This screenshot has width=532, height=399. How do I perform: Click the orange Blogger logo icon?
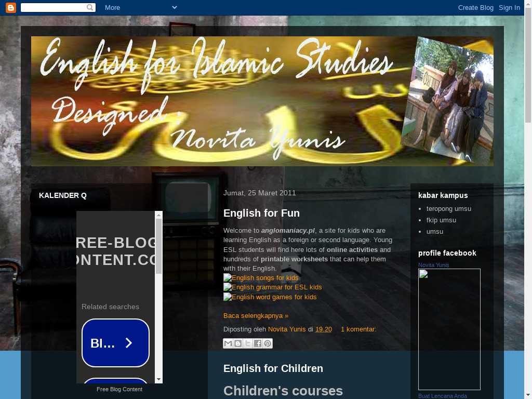pos(11,7)
